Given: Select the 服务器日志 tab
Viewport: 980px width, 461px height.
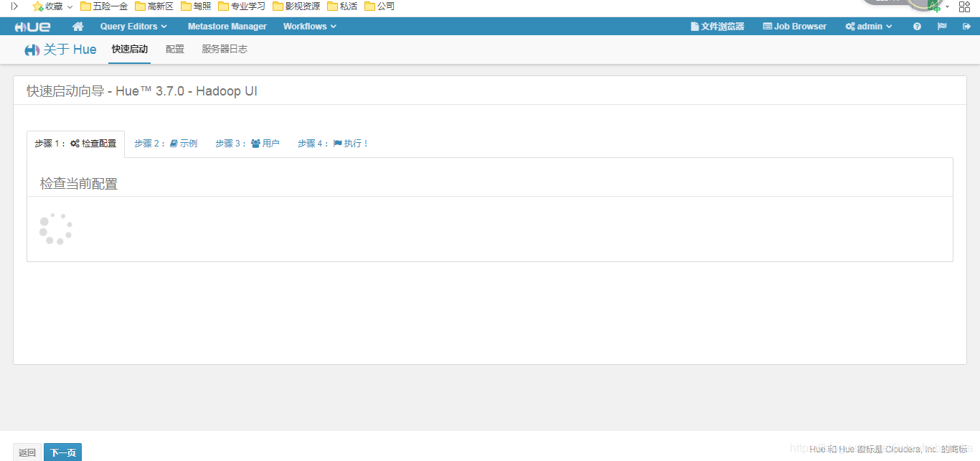Looking at the screenshot, I should [x=225, y=50].
